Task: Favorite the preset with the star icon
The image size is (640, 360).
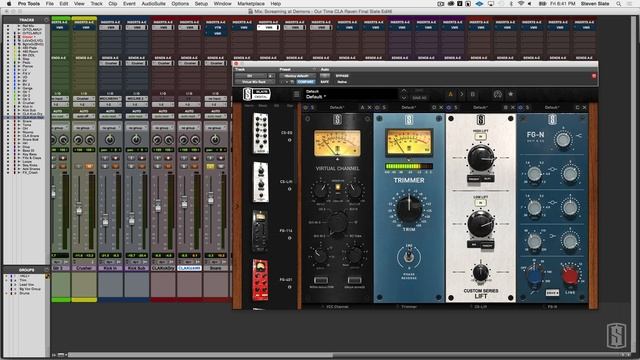Action: click(511, 94)
